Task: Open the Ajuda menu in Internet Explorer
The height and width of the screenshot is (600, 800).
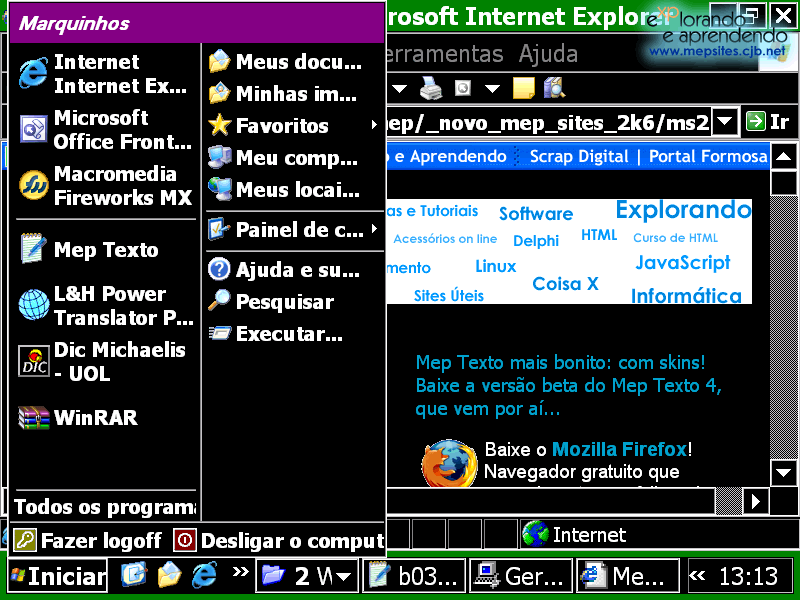Action: pyautogui.click(x=548, y=54)
